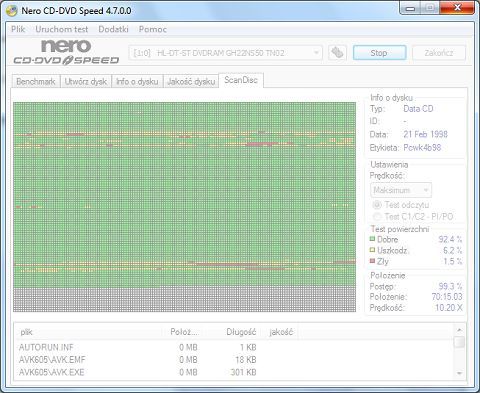This screenshot has width=480, height=393.
Task: Open the Dodatki menu
Action: pyautogui.click(x=113, y=29)
